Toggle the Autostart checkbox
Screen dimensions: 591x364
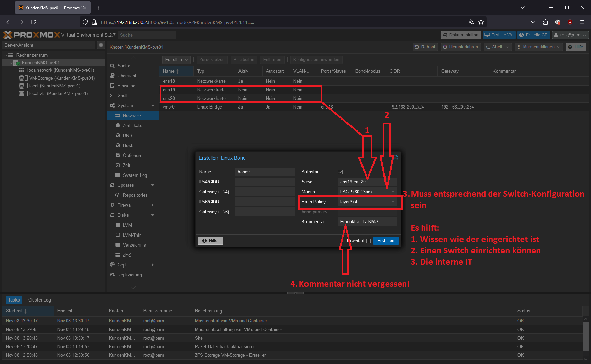[x=340, y=172]
